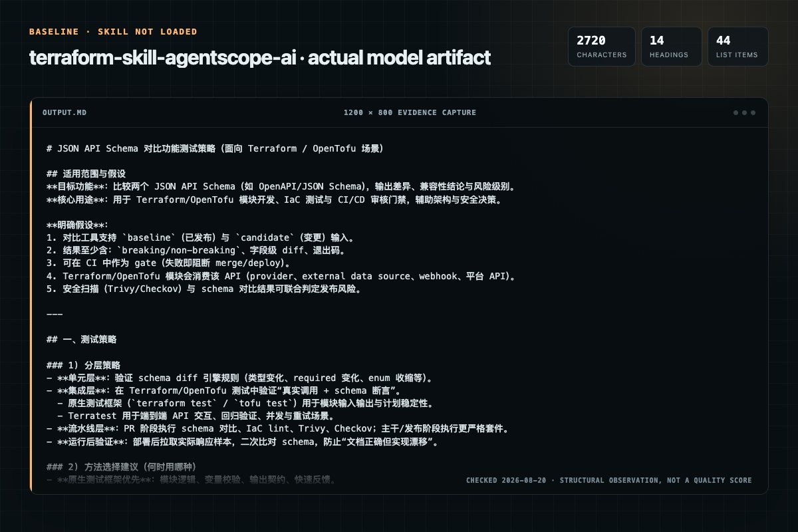Viewport: 798px width, 532px height.
Task: Click the '**集成层**' bullet line
Action: [223, 391]
